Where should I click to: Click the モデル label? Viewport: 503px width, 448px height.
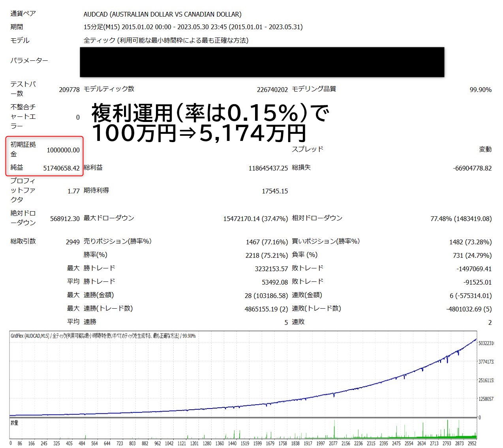tap(20, 40)
